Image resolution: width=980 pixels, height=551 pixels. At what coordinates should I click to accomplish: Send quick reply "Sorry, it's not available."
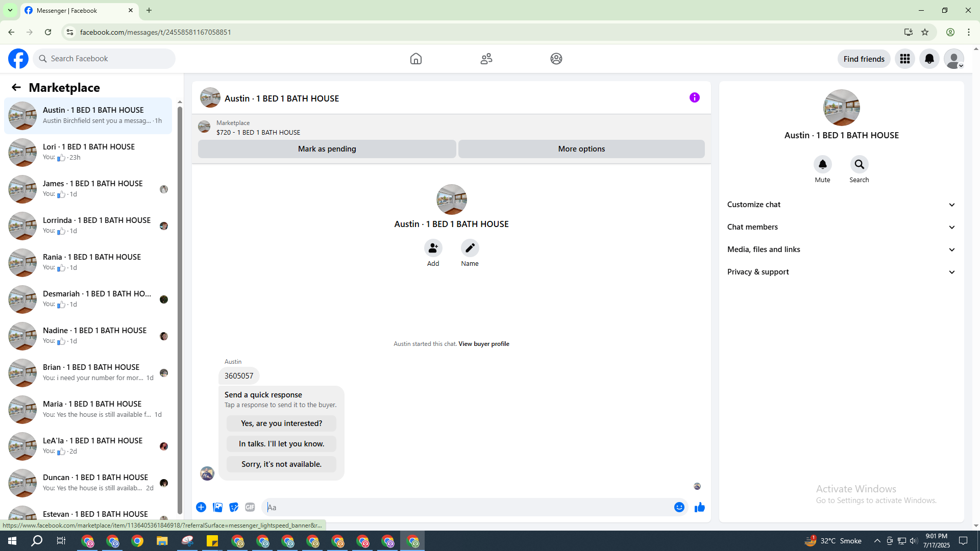coord(282,464)
